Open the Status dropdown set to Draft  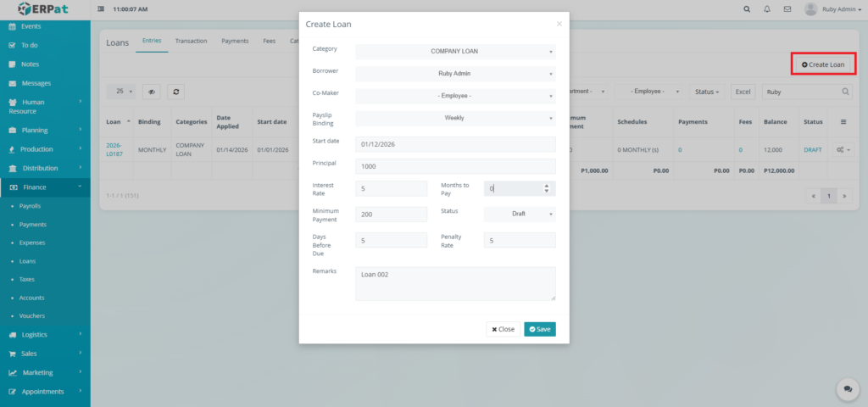click(x=520, y=214)
